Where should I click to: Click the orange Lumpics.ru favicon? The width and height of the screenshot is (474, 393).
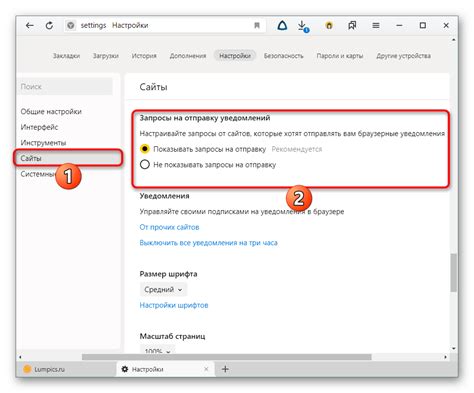tap(27, 369)
